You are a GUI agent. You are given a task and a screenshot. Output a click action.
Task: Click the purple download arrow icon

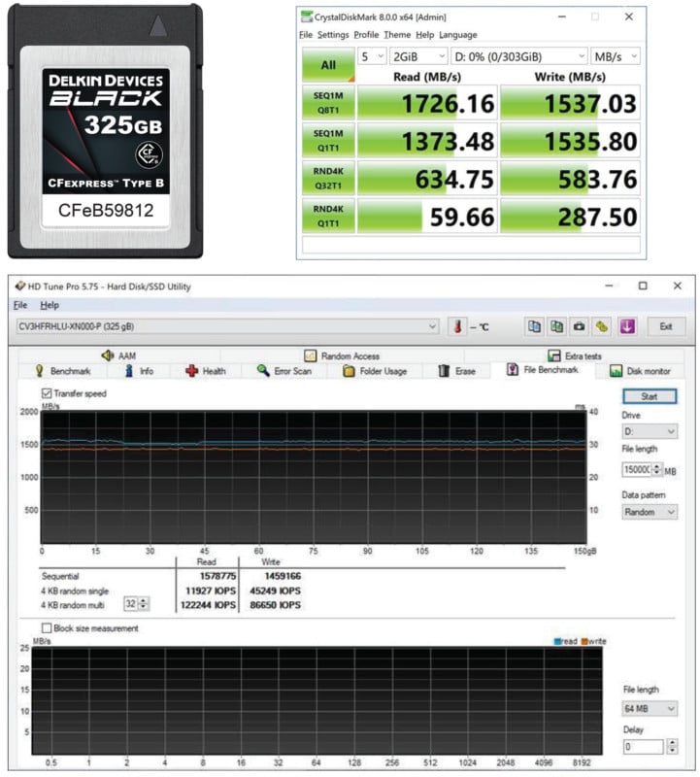pyautogui.click(x=627, y=327)
